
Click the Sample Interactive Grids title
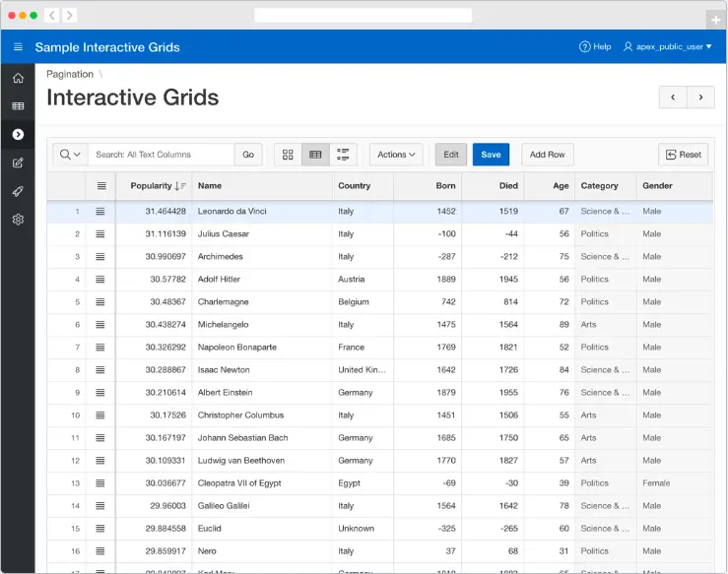[107, 47]
